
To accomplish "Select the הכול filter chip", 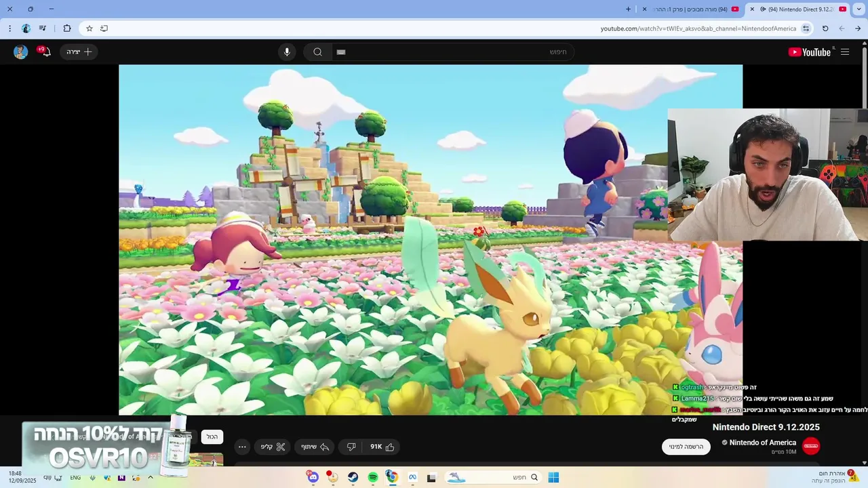I will pyautogui.click(x=212, y=437).
